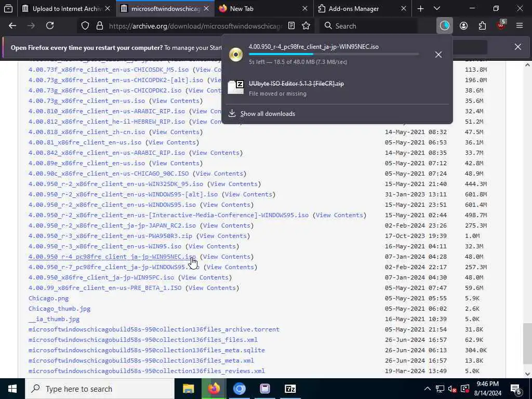Switch to microsoftwindowschicago tab

point(165,9)
